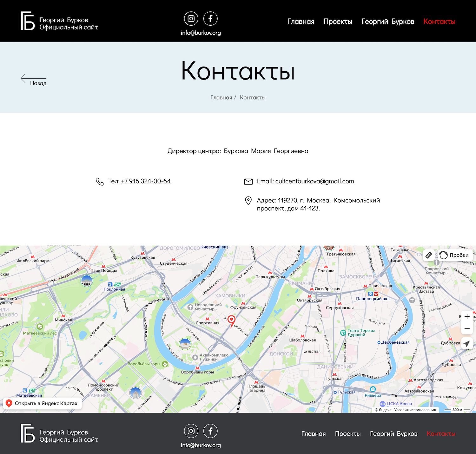This screenshot has width=476, height=454.
Task: Click the Площадь Гагарина label
Action: click(256, 388)
